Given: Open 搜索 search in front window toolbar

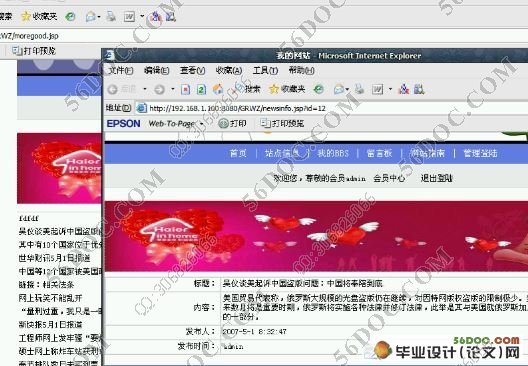Looking at the screenshot, I should pos(249,89).
